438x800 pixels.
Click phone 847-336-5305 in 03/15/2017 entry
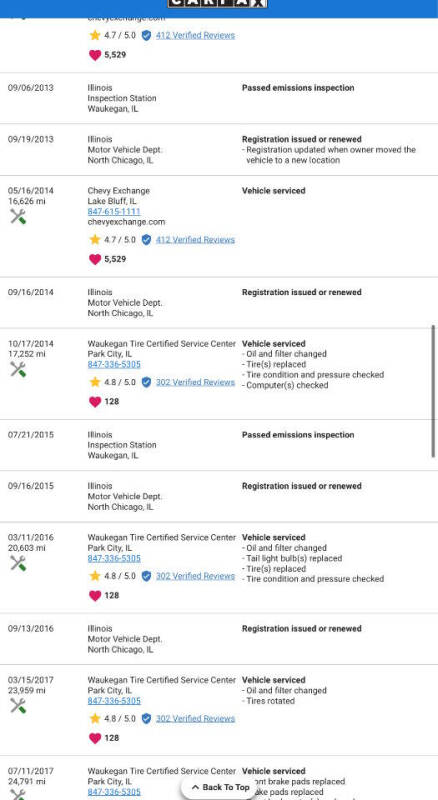pos(114,701)
